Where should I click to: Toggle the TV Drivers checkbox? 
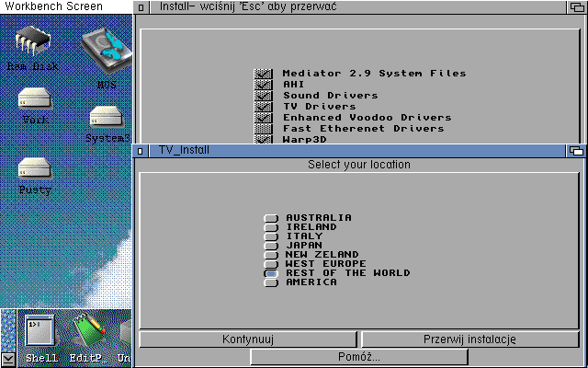pos(263,107)
